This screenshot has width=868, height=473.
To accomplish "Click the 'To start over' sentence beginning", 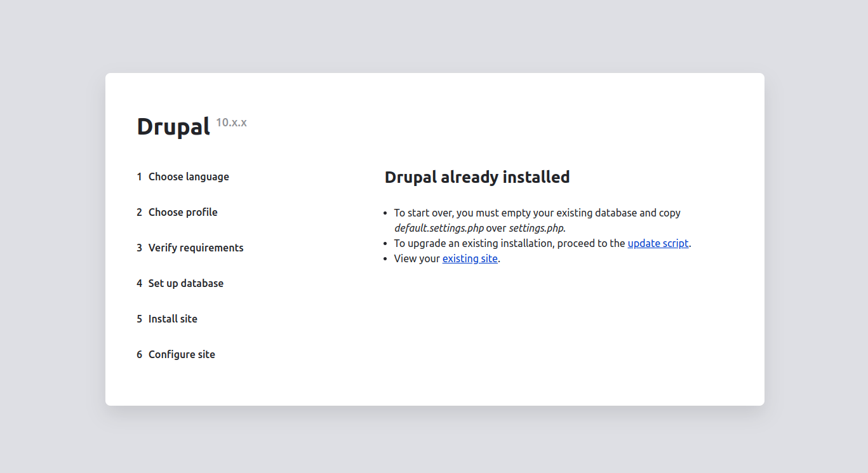I will (x=424, y=213).
